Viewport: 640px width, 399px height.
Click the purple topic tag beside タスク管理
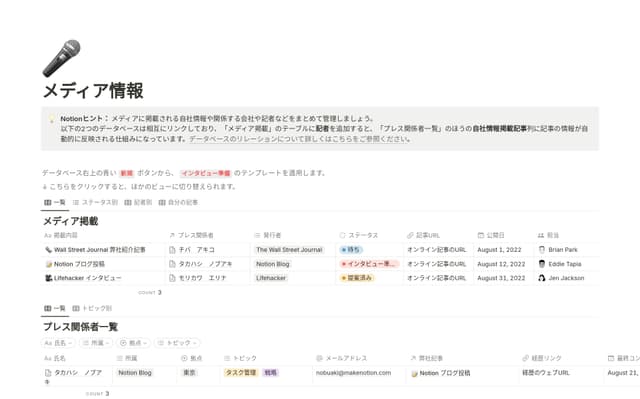[x=270, y=372]
